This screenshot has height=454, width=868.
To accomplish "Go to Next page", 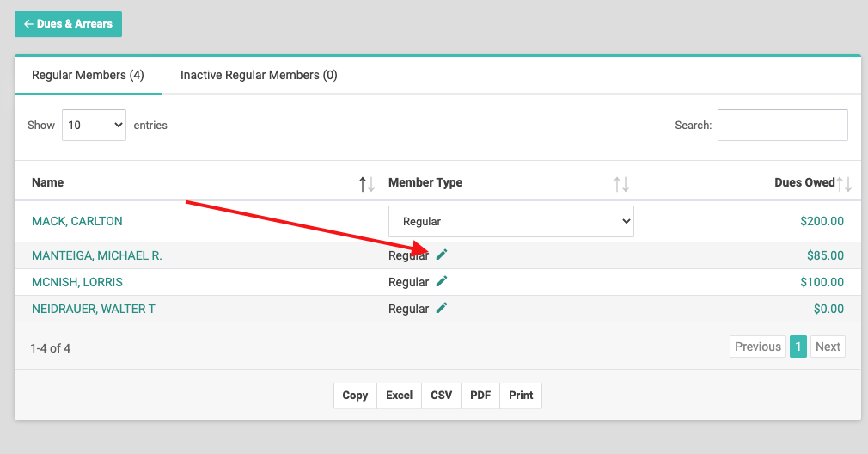I will pyautogui.click(x=828, y=347).
